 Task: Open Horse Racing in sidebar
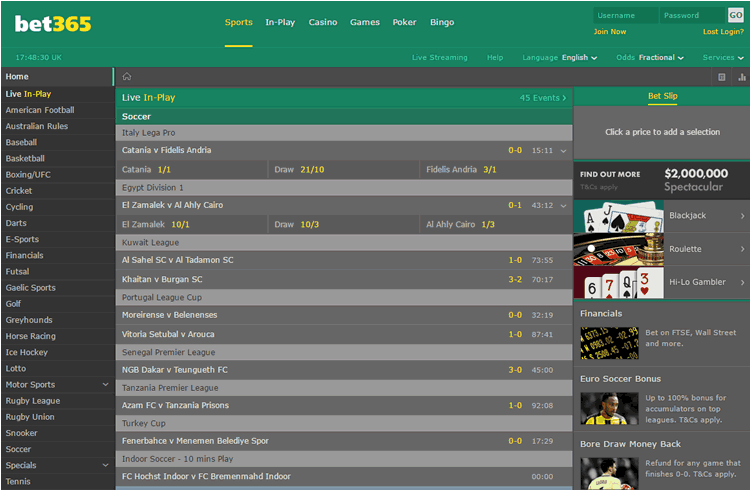[x=57, y=336]
